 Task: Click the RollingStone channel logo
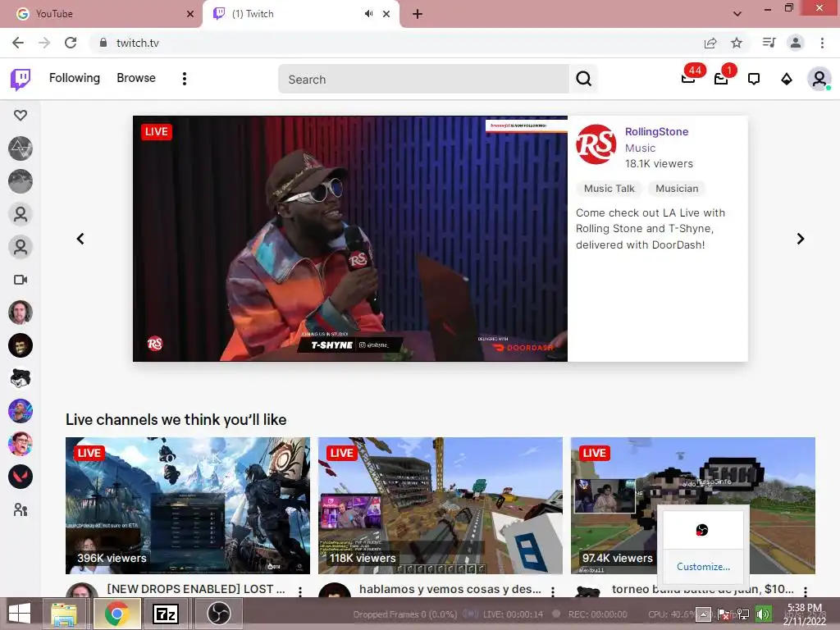[x=596, y=144]
